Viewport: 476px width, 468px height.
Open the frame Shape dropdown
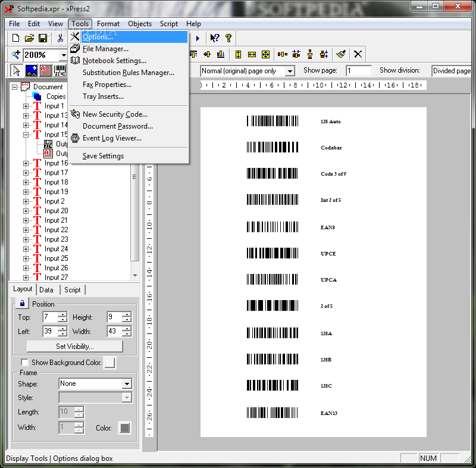127,384
